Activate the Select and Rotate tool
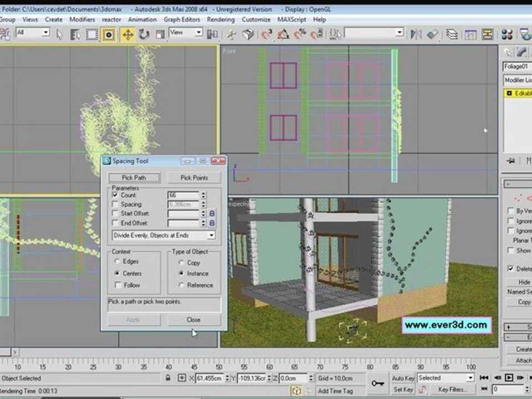 point(144,34)
